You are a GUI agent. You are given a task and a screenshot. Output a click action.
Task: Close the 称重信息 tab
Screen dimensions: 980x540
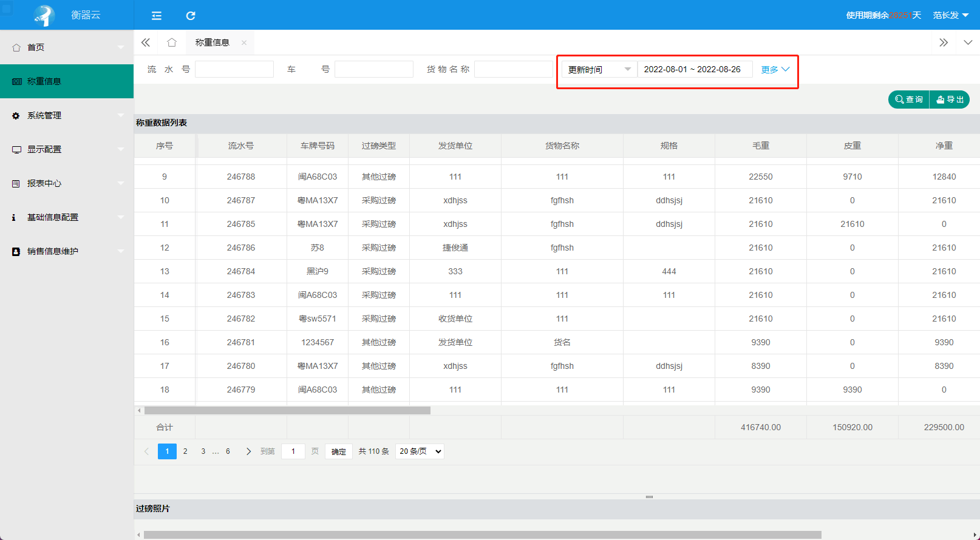pyautogui.click(x=244, y=42)
